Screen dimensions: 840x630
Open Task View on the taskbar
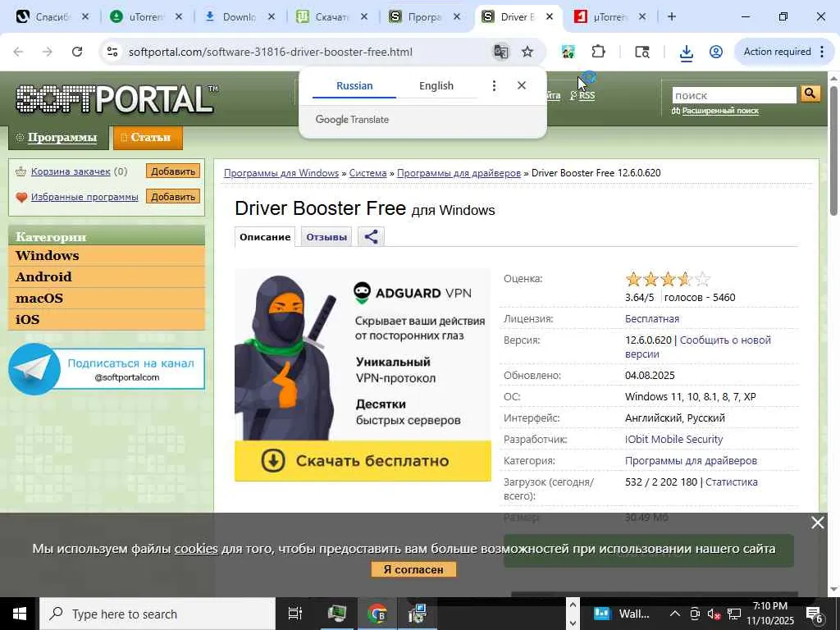(x=295, y=614)
